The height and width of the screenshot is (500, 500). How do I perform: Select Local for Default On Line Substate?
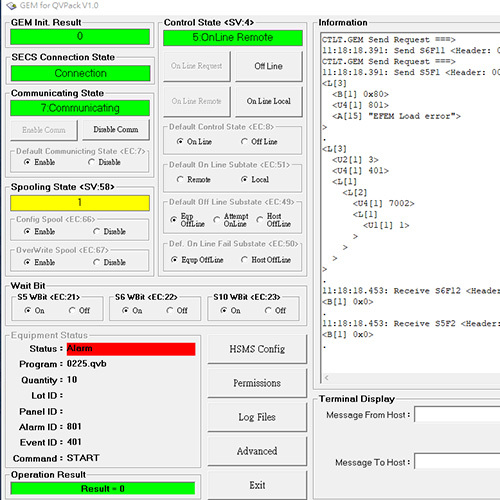coord(255,180)
